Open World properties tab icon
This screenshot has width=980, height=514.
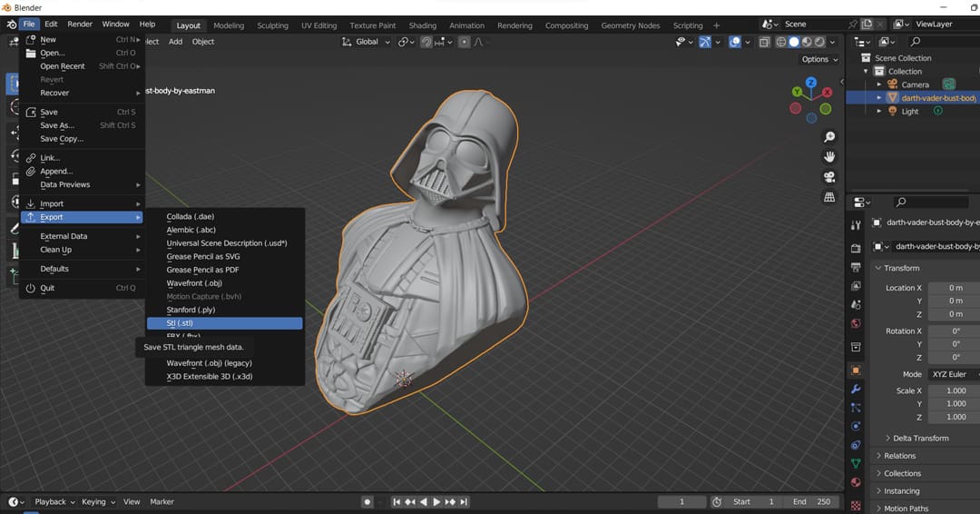(x=856, y=323)
